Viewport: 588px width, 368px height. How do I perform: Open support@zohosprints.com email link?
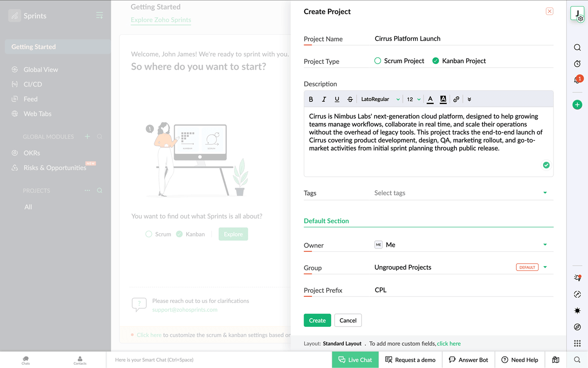[x=185, y=310]
